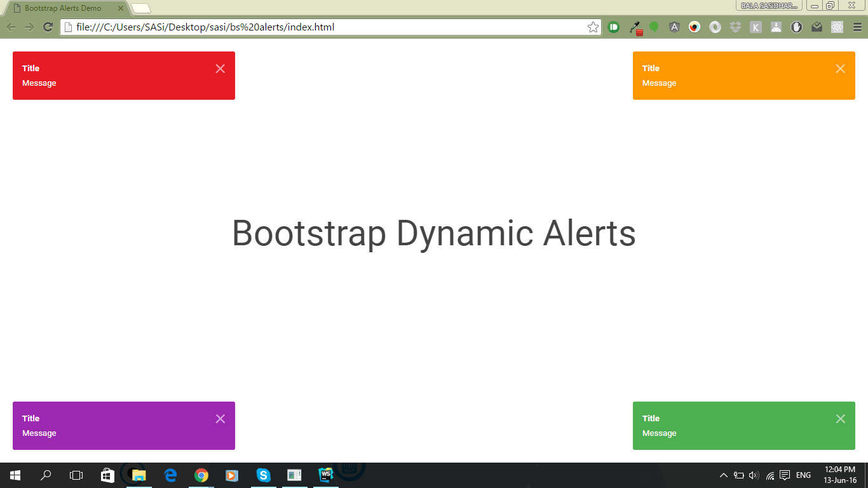Screen dimensions: 868x488
Task: Click the battery status tray icon
Action: point(739,475)
